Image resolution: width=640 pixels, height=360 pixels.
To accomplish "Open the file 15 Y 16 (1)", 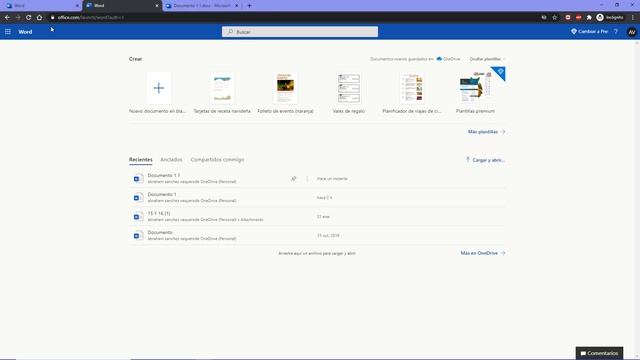I will pyautogui.click(x=159, y=213).
